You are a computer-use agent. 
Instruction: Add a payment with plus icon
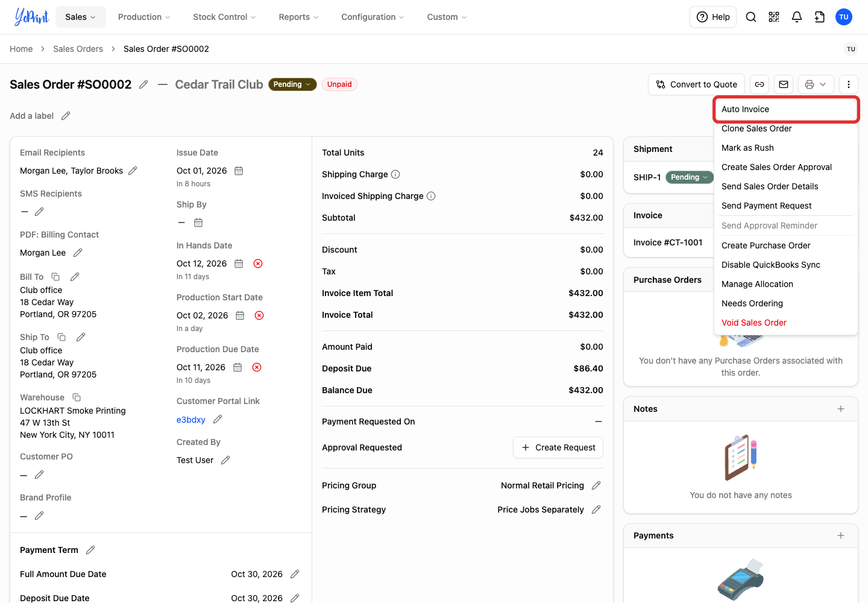coord(841,535)
